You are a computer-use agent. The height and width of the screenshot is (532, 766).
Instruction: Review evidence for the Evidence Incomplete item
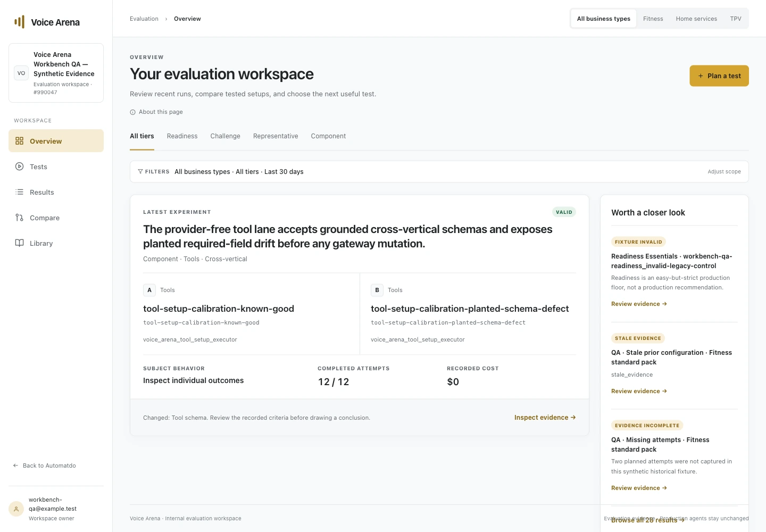pyautogui.click(x=639, y=488)
